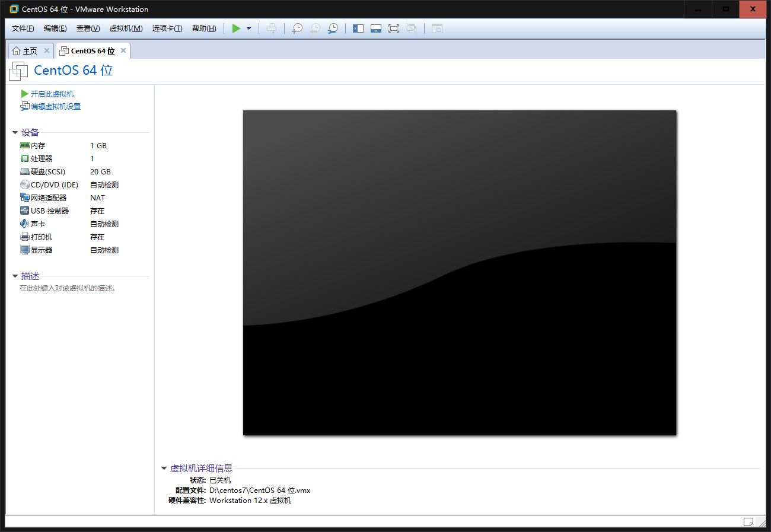The height and width of the screenshot is (532, 771).
Task: Enter full screen mode icon
Action: (394, 28)
